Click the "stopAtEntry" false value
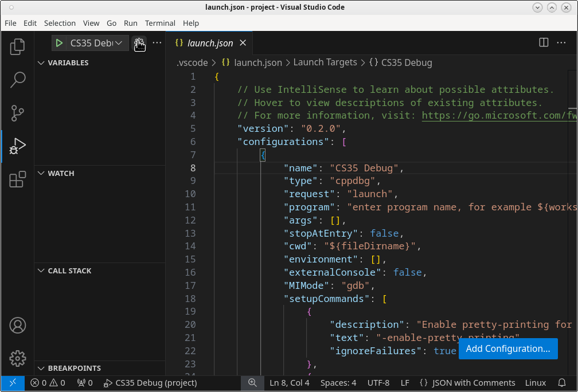Image resolution: width=578 pixels, height=392 pixels. (384, 234)
